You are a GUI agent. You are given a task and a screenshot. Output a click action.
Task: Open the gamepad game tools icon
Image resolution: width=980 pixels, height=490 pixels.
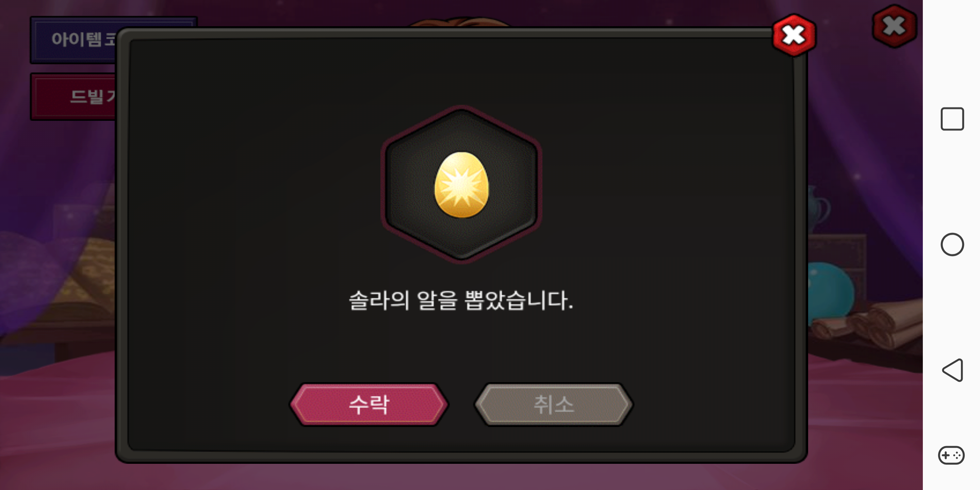951,455
